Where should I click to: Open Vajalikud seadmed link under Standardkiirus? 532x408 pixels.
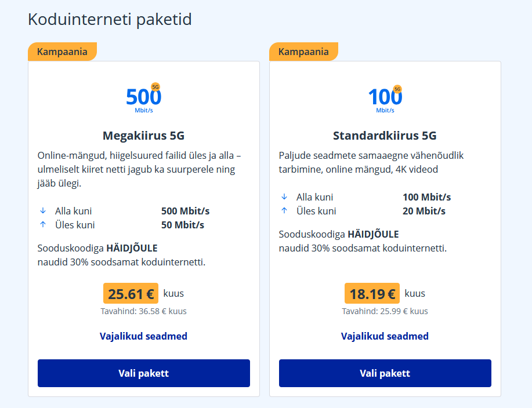[x=385, y=336]
